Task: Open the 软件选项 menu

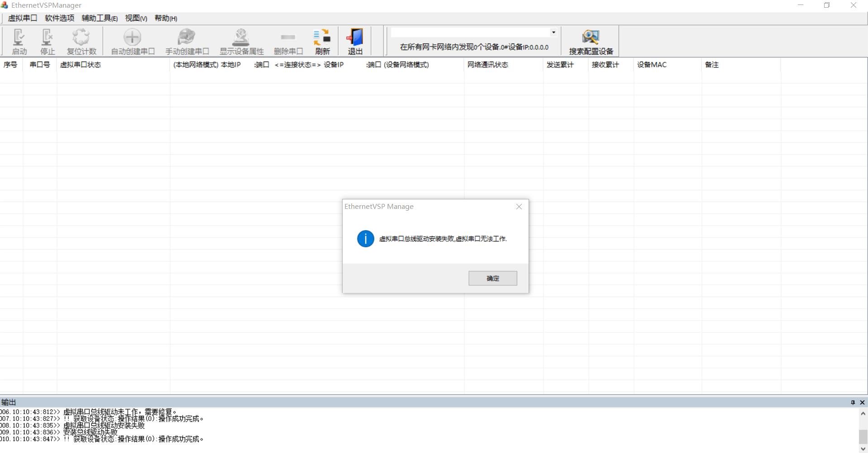Action: [59, 18]
